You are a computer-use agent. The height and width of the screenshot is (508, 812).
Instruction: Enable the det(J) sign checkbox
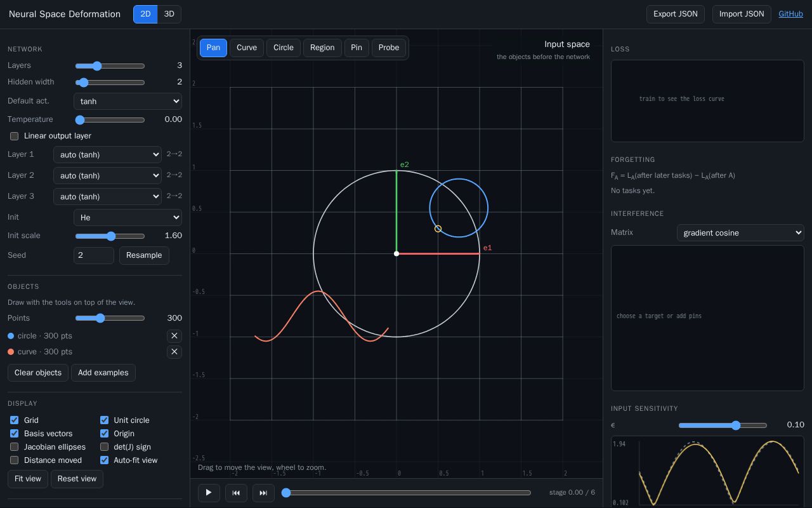104,447
